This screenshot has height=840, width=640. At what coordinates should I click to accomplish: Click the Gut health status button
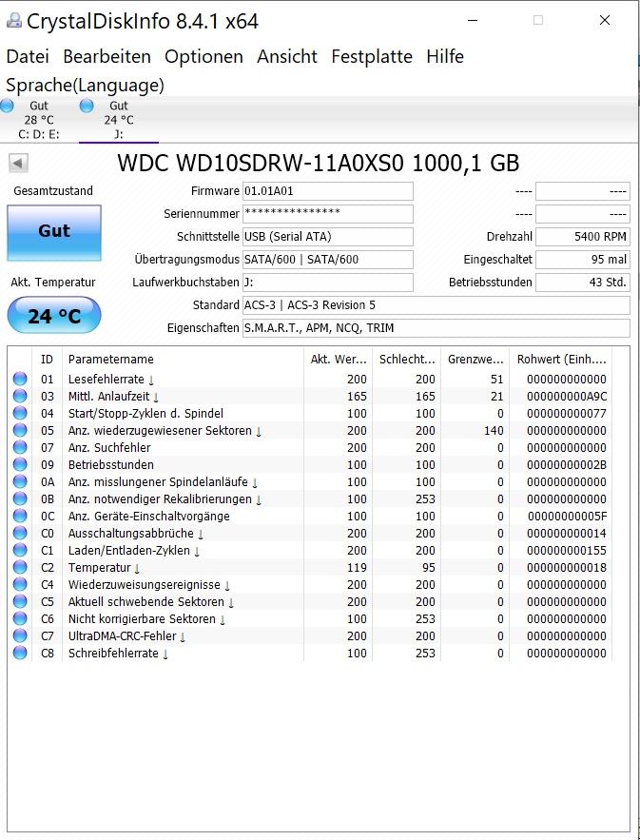coord(54,232)
